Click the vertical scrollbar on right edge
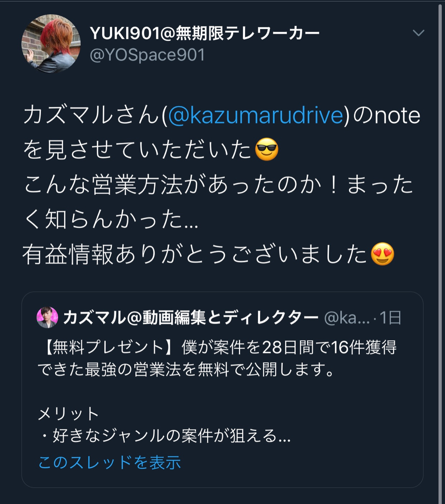This screenshot has height=504, width=445. tap(440, 252)
